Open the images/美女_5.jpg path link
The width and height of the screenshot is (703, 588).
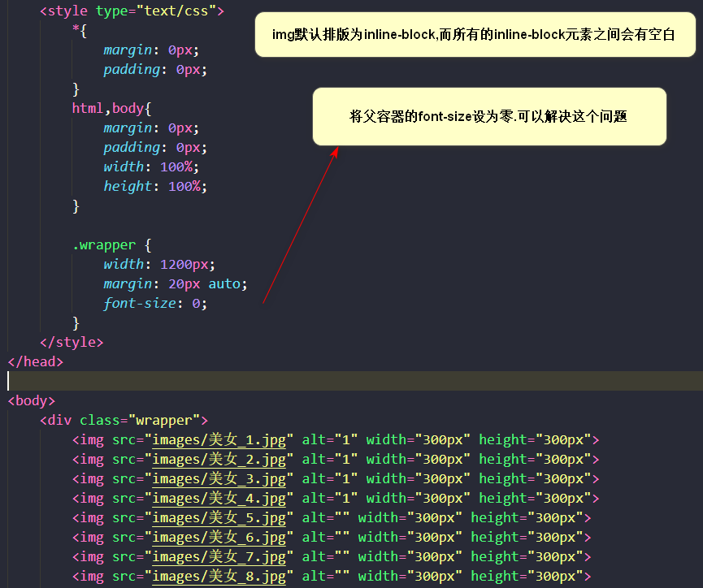(219, 517)
